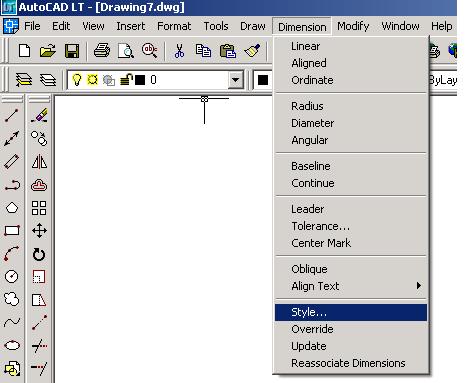
Task: Select the Scale tool
Action: click(x=39, y=277)
